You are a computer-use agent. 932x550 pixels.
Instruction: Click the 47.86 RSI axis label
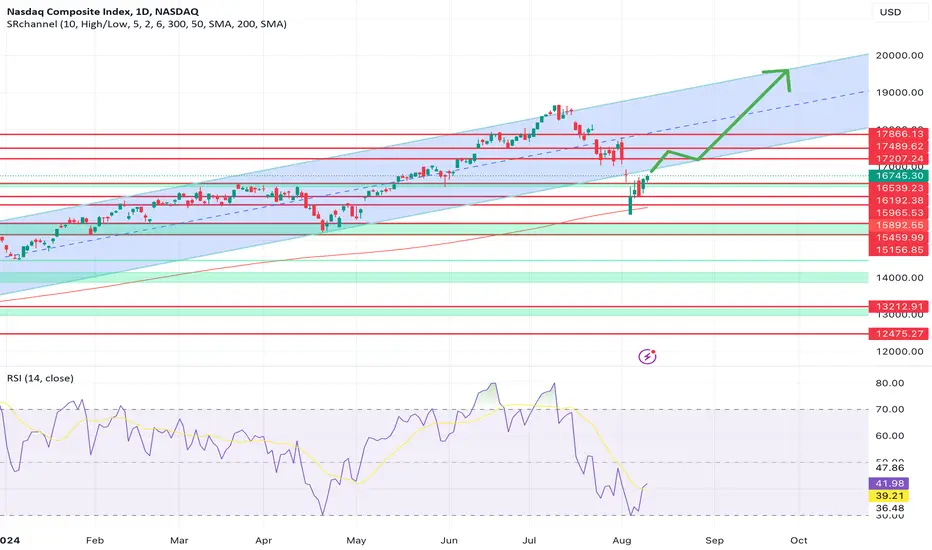890,468
